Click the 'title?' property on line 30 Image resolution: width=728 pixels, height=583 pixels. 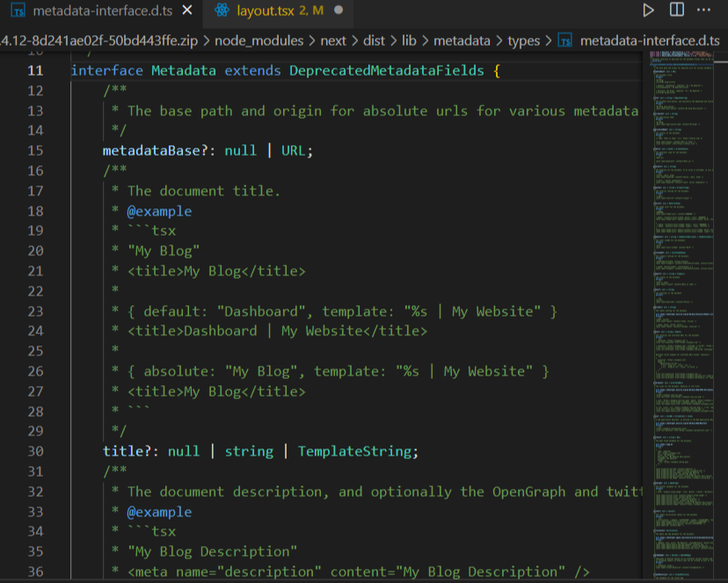click(127, 451)
